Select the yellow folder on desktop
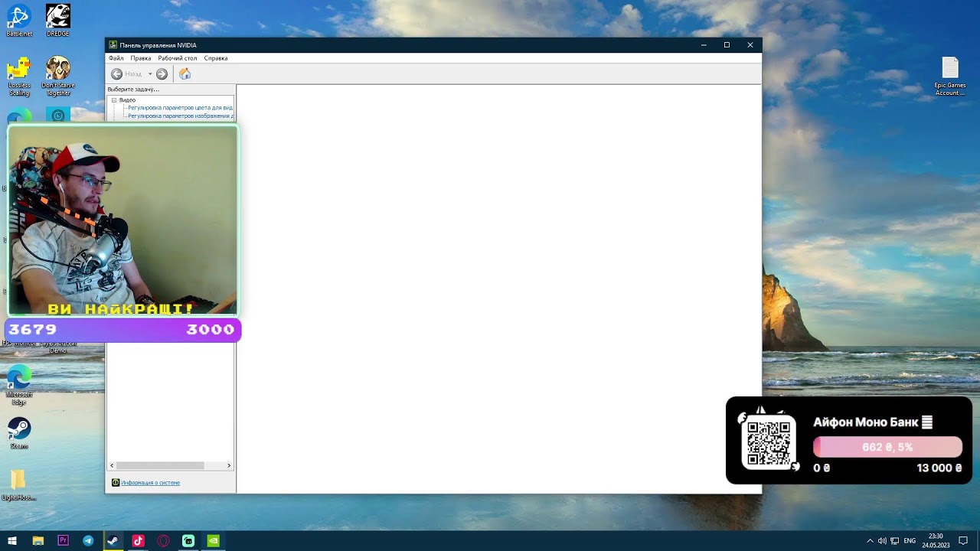The height and width of the screenshot is (551, 980). point(18,484)
